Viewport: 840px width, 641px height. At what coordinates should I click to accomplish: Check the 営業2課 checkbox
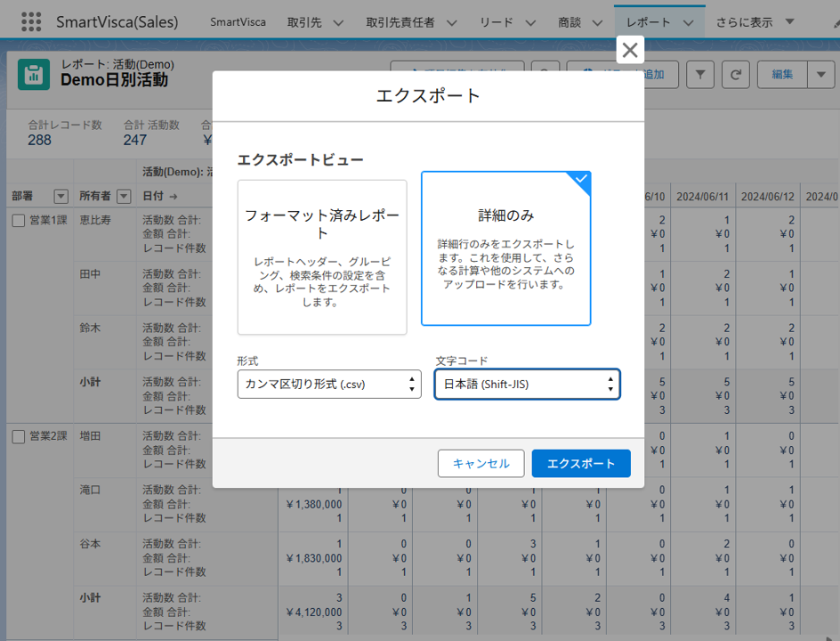click(18, 436)
